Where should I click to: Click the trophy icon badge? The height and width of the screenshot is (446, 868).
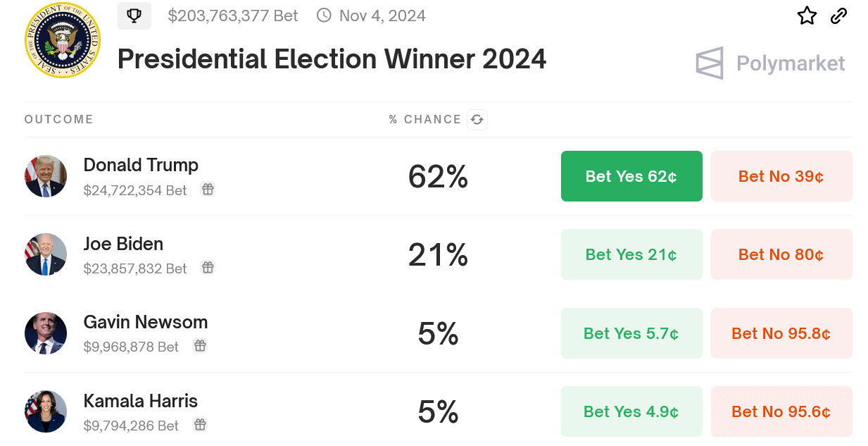tap(134, 16)
